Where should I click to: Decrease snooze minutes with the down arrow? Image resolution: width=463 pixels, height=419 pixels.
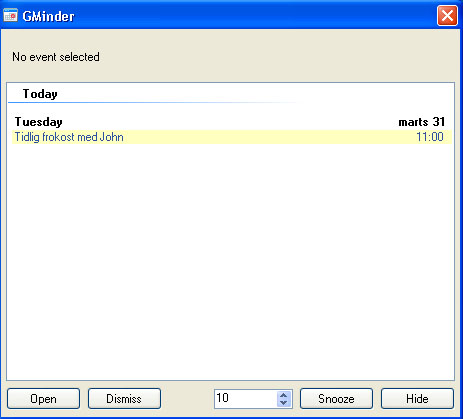click(284, 403)
